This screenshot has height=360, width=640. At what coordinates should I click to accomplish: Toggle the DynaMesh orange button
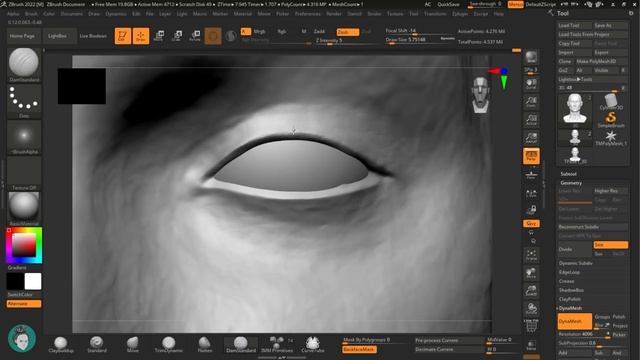(x=575, y=322)
